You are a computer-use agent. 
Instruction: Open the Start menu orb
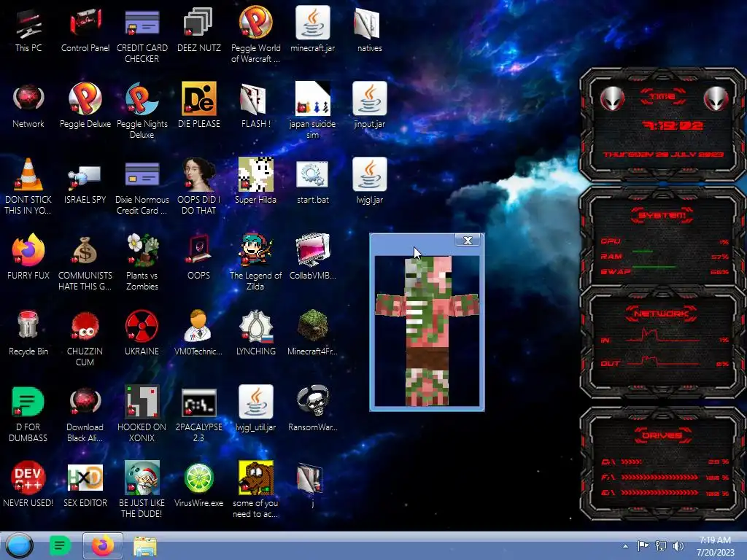tap(20, 545)
